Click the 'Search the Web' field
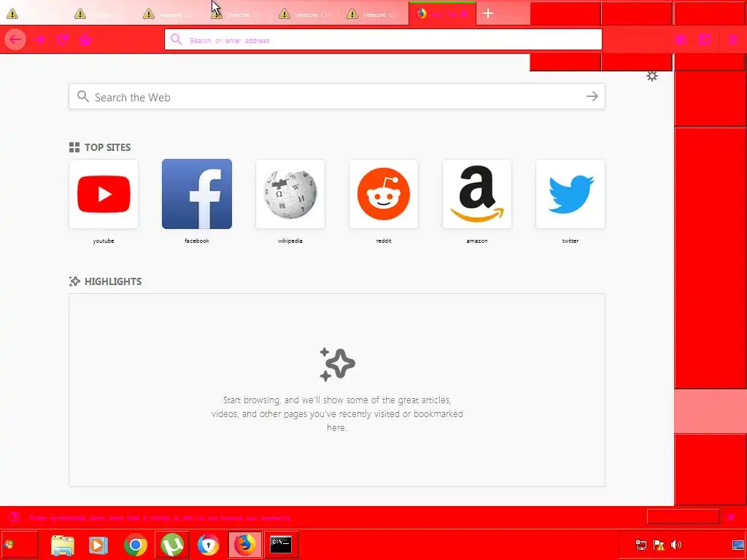 coord(337,97)
